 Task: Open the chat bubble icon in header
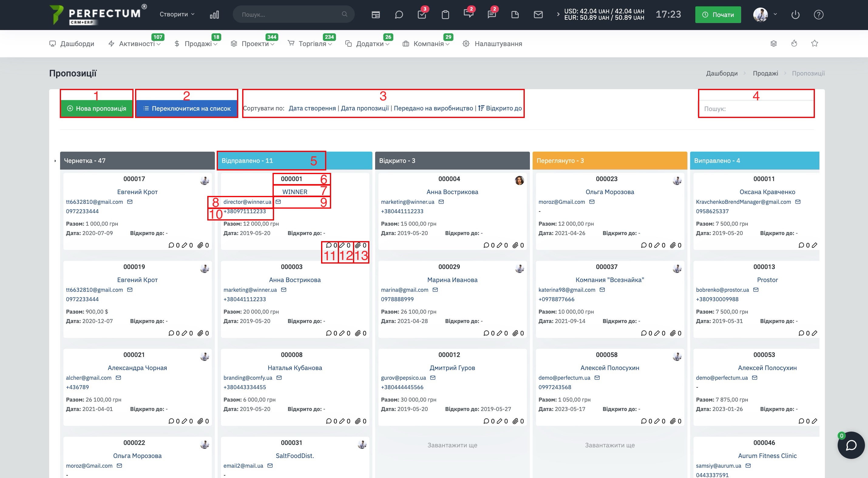[x=399, y=15]
